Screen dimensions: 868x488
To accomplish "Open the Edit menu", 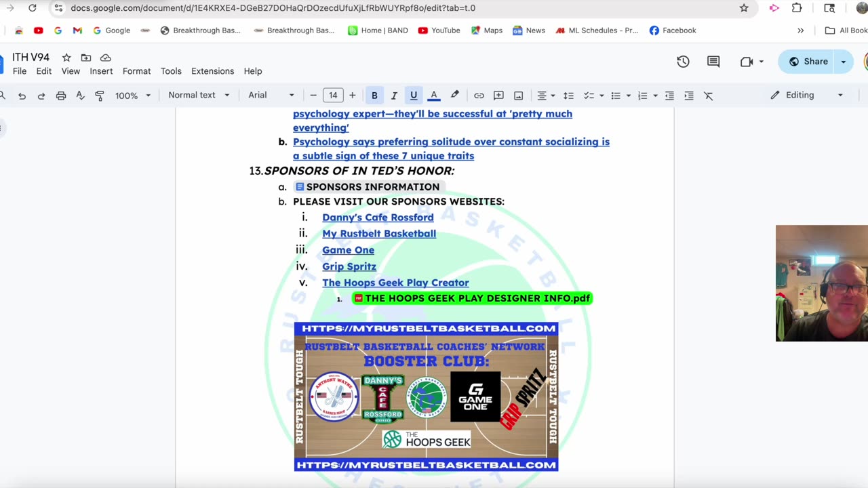I will (44, 71).
